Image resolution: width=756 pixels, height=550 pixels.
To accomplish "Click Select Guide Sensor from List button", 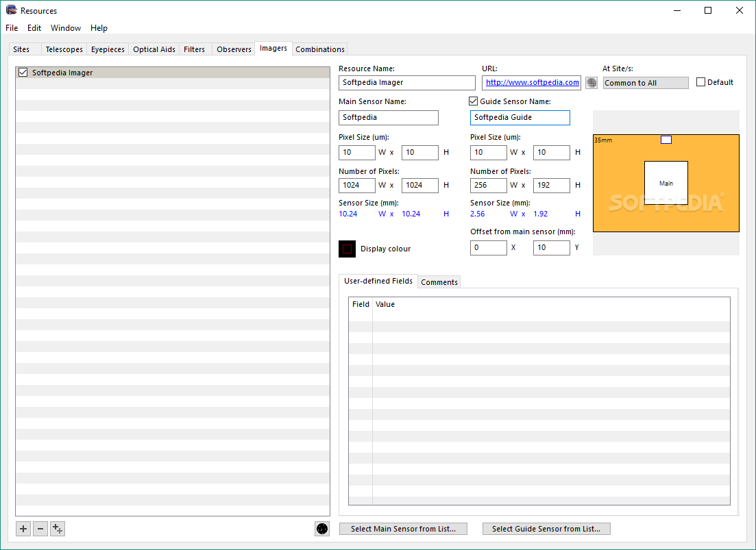I will [546, 529].
